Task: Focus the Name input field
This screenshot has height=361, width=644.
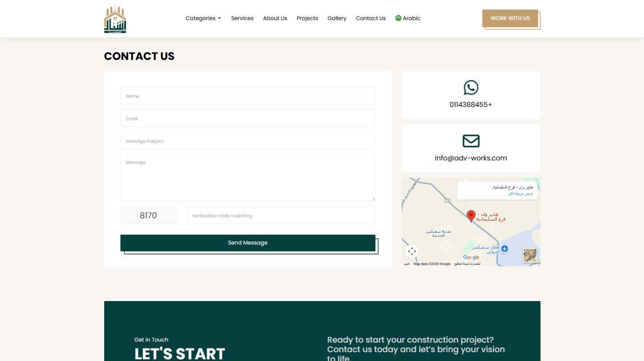Action: point(247,96)
